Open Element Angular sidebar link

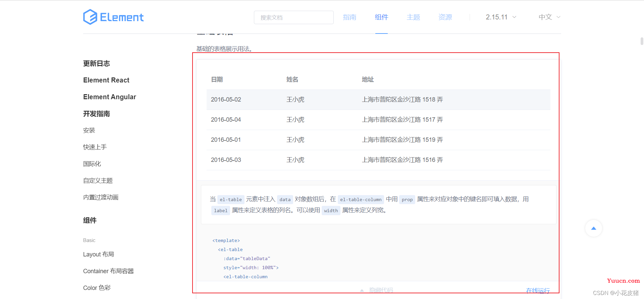pos(110,97)
